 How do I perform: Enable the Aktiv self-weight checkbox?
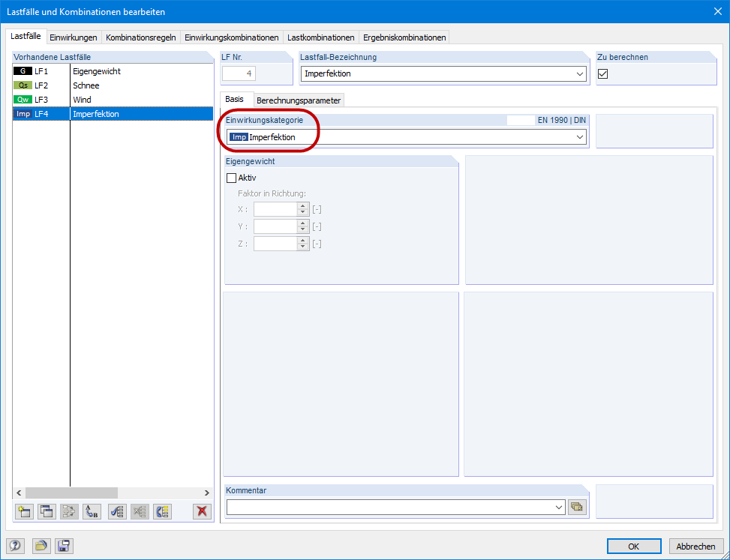click(231, 178)
